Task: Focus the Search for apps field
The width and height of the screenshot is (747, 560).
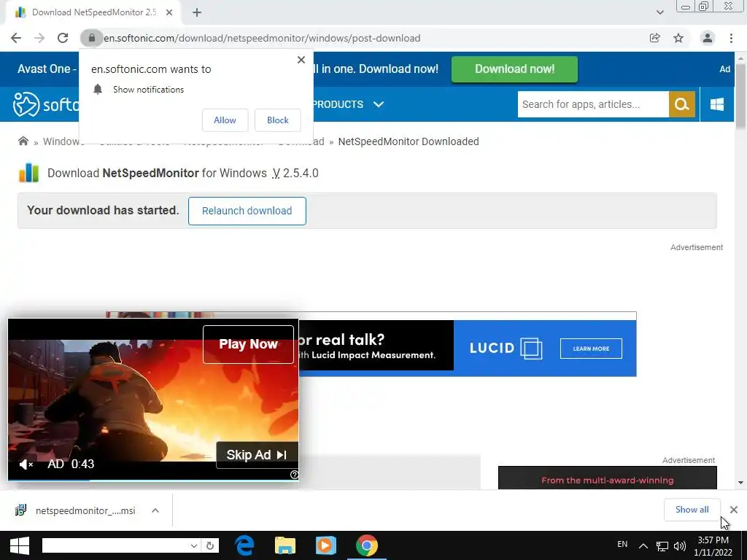Action: (x=593, y=104)
